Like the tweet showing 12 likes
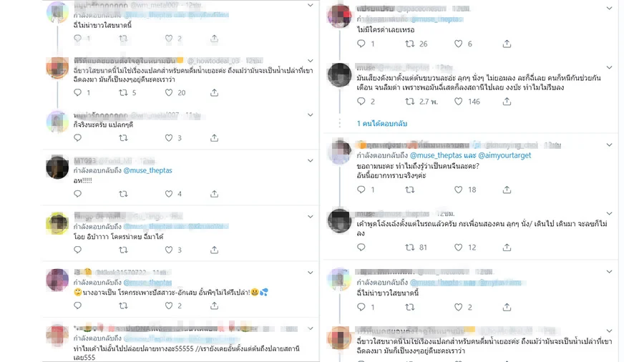 tap(459, 248)
